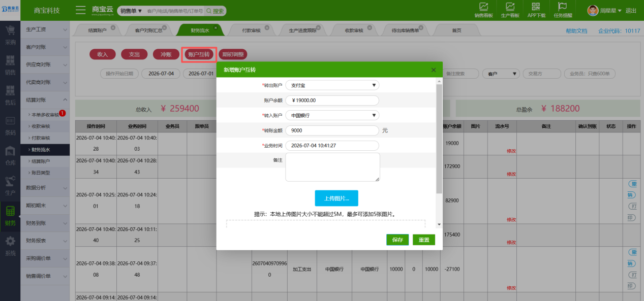Click the red 支出 button
This screenshot has height=301, width=644.
(x=134, y=54)
